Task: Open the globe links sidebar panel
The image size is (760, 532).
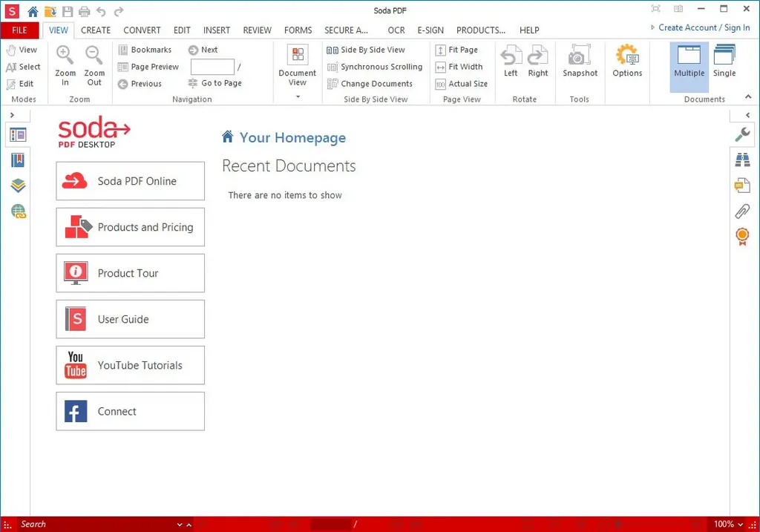Action: coord(19,211)
